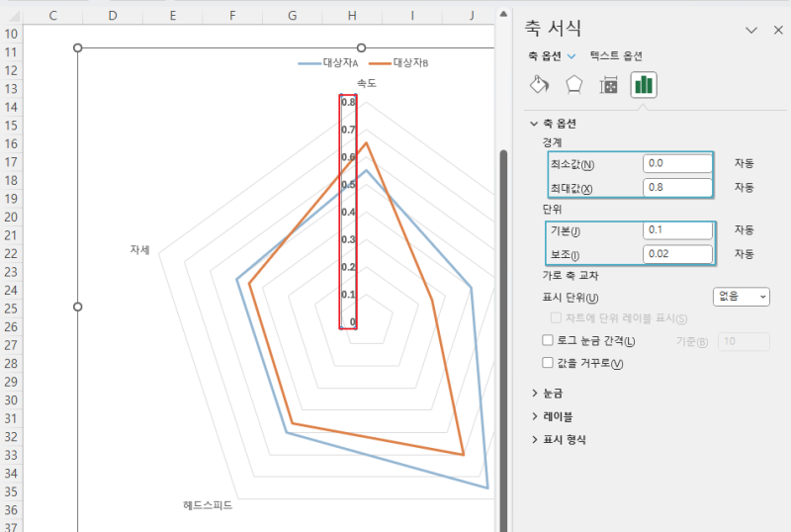
Task: Open the Size & Properties icon tab
Action: tap(609, 85)
